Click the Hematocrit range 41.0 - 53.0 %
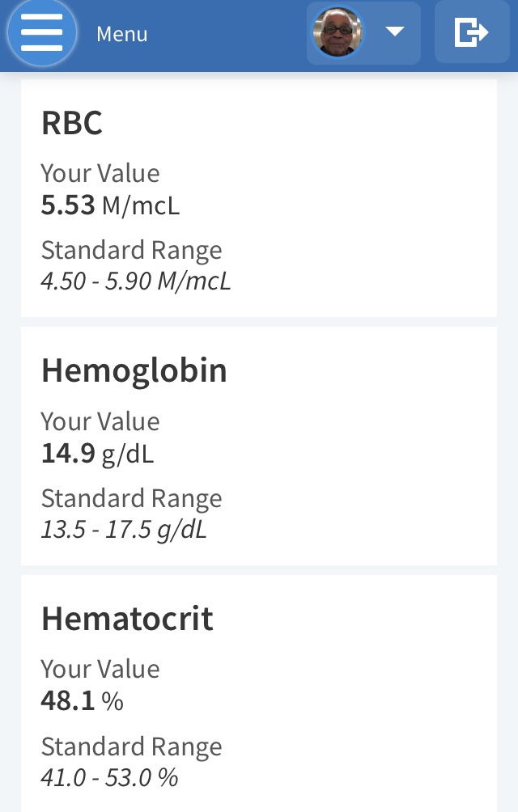This screenshot has height=812, width=518. (109, 777)
